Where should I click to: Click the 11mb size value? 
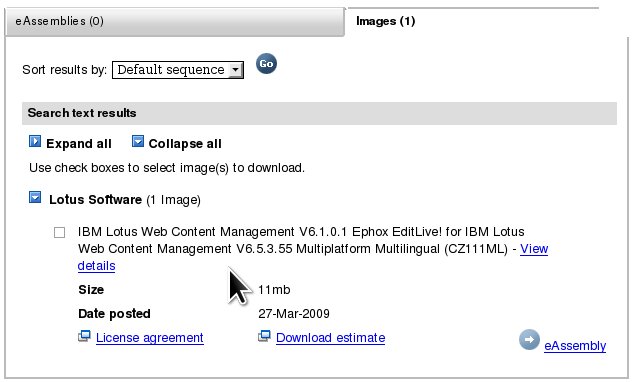point(274,290)
